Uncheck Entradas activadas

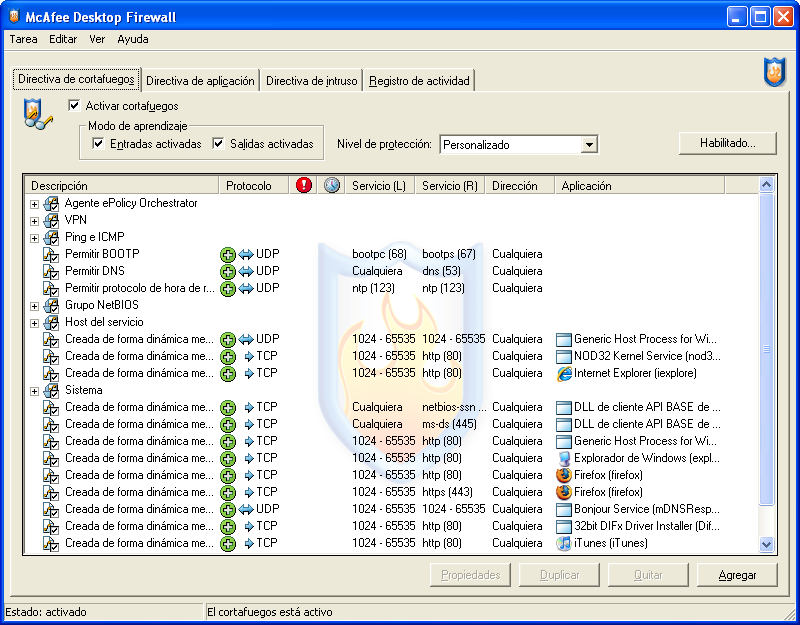(98, 143)
